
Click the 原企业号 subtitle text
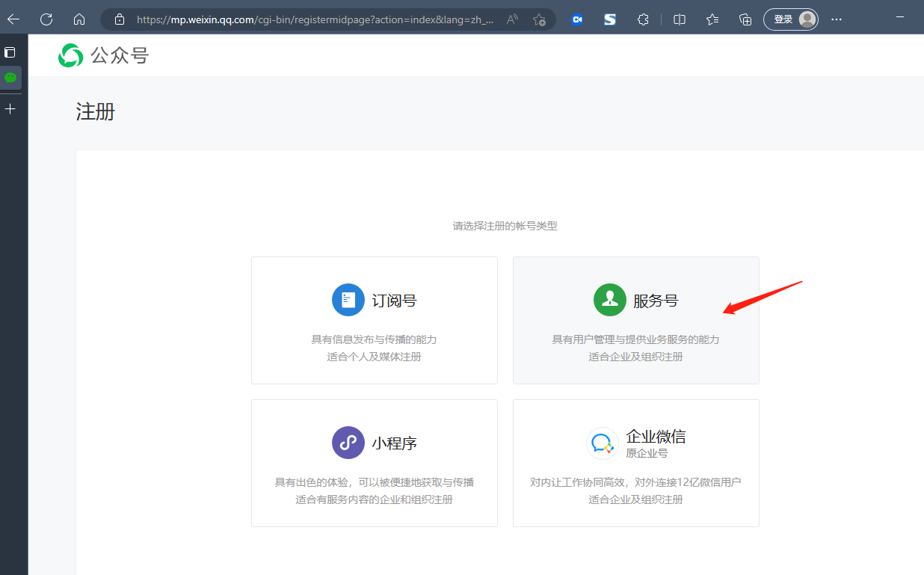click(x=647, y=453)
